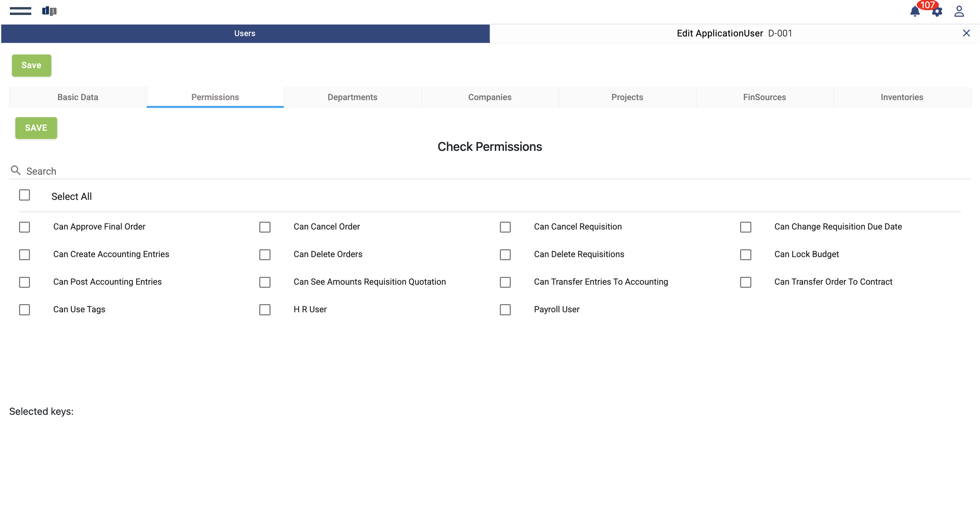Click the search magnifier icon

(16, 170)
